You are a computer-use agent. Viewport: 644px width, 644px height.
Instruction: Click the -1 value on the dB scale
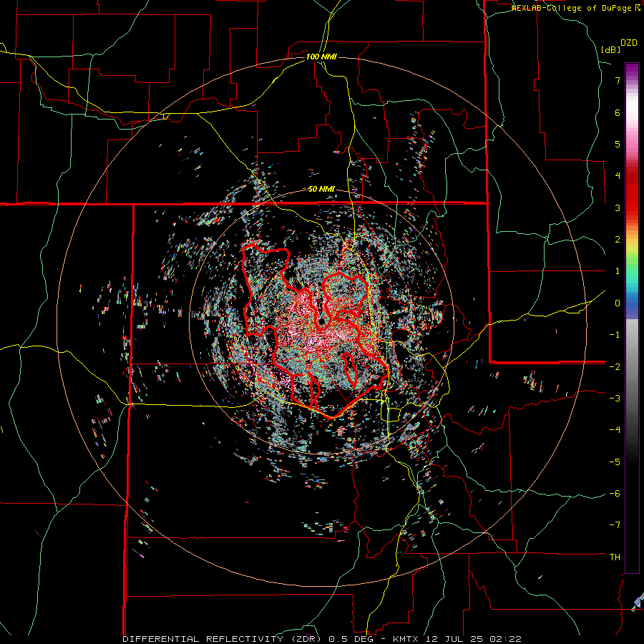[615, 335]
